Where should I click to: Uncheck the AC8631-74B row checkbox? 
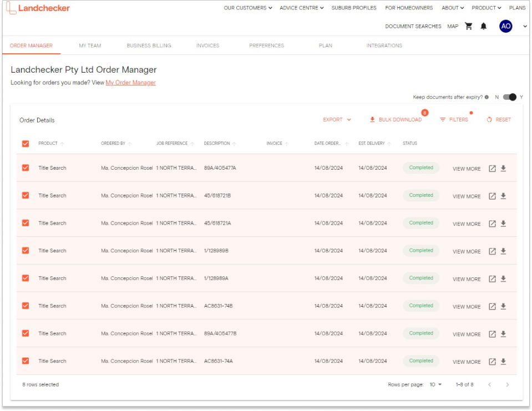coord(26,306)
